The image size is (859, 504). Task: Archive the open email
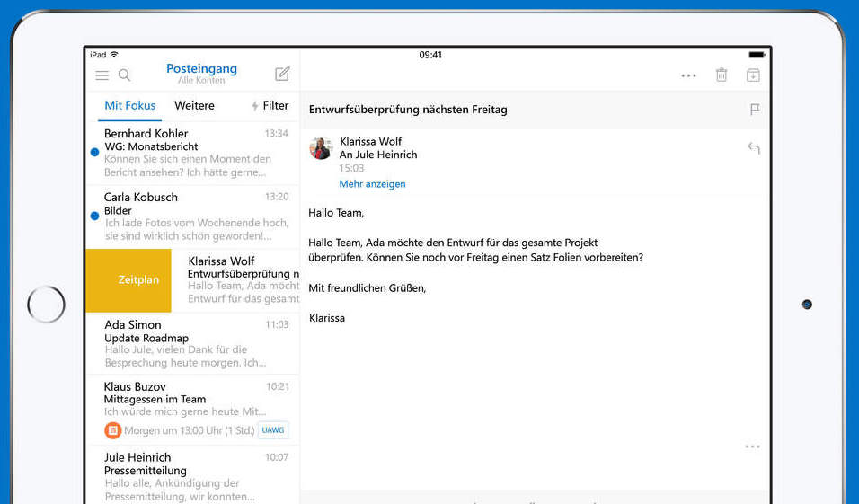tap(753, 75)
